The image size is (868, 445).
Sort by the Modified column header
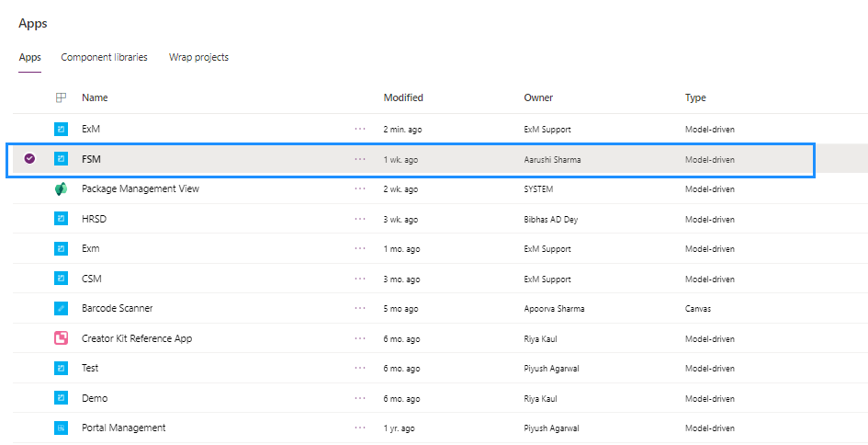pos(403,97)
